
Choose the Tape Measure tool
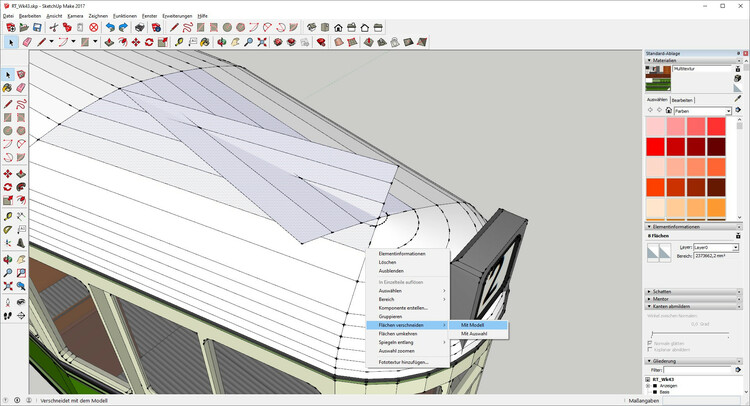click(x=178, y=43)
